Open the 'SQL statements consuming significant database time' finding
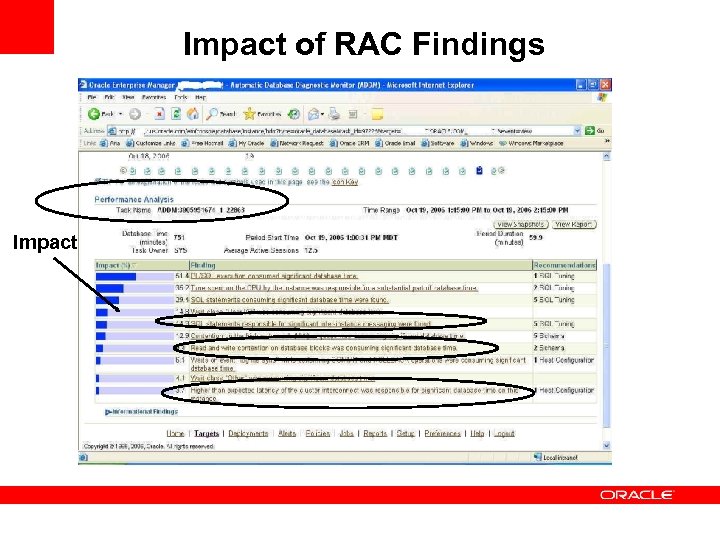720x540 pixels. point(289,300)
